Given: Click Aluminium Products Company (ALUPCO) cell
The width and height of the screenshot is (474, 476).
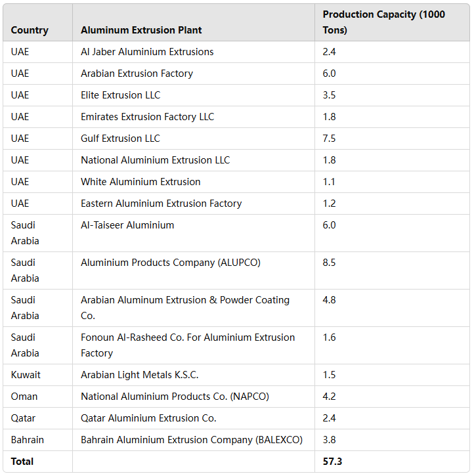Looking at the screenshot, I should click(x=171, y=263).
